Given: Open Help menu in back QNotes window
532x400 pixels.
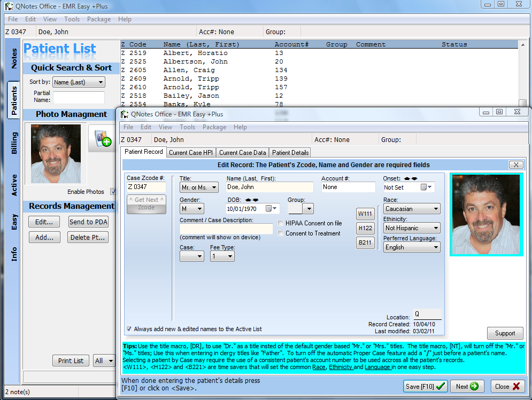Looking at the screenshot, I should [125, 19].
